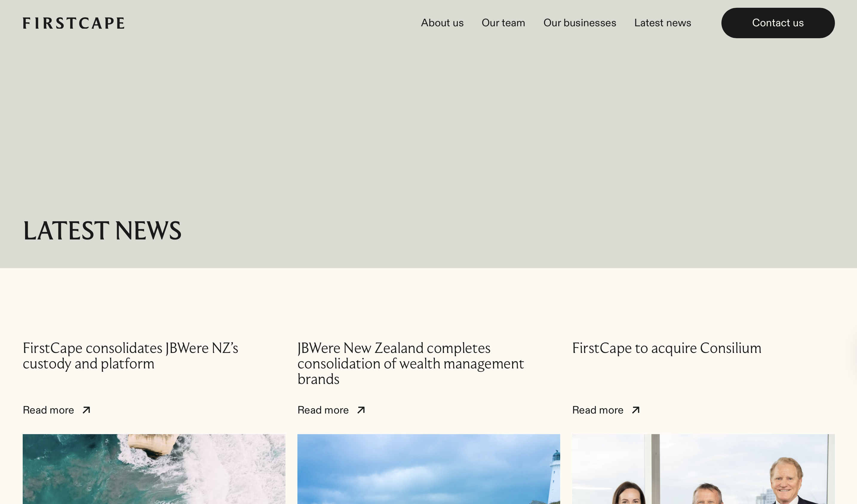Open the aerial ocean waves thumbnail
This screenshot has height=504, width=857.
(154, 469)
